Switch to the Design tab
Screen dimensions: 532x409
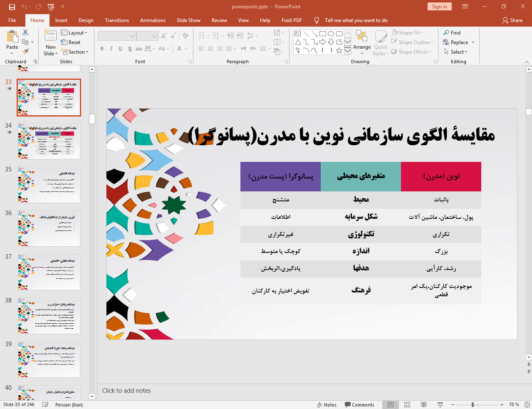click(x=86, y=20)
